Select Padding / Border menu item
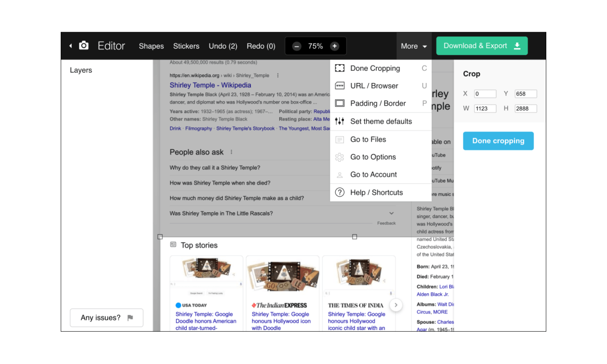Viewport: 607px width, 364px height. click(378, 104)
